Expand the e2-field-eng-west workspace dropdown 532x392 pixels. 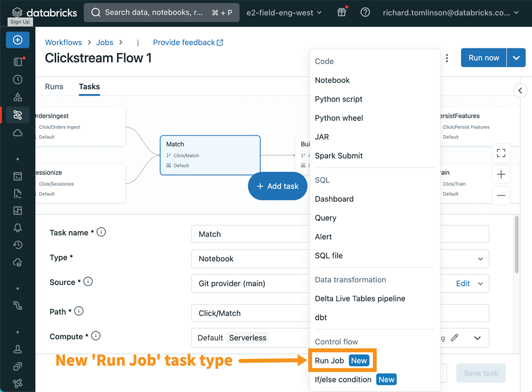[284, 12]
